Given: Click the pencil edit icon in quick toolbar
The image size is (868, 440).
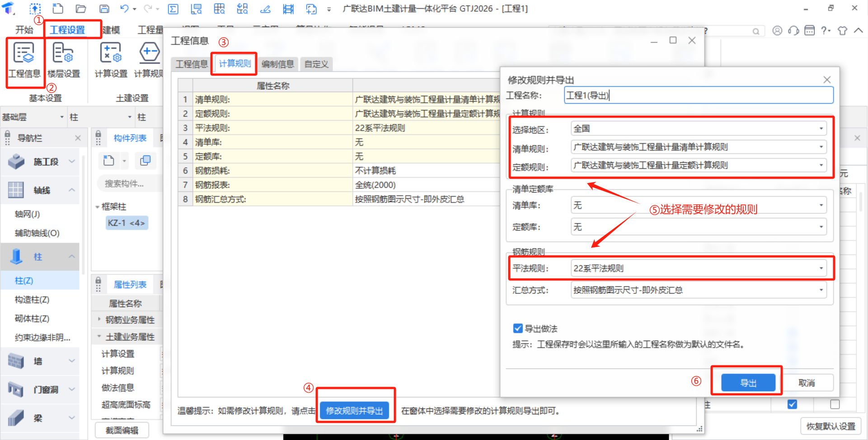Looking at the screenshot, I should tap(265, 9).
